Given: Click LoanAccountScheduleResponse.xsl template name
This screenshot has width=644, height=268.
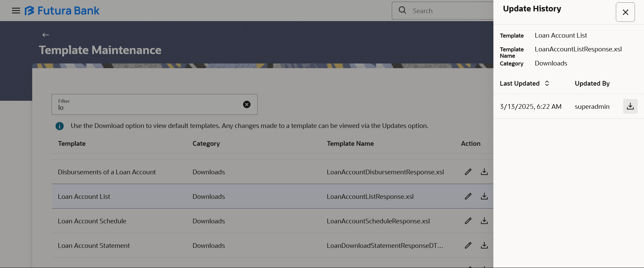Looking at the screenshot, I should pyautogui.click(x=378, y=221).
